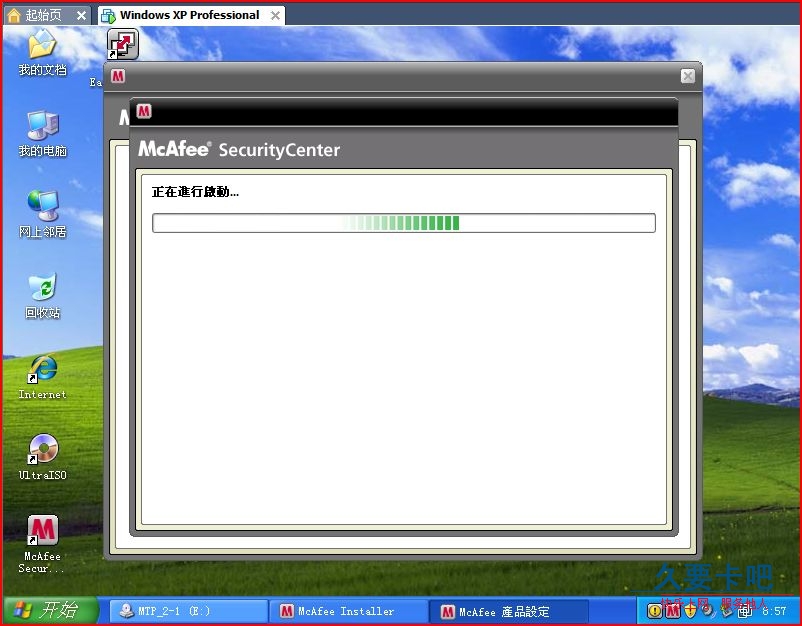
Task: Launch Internet Explorer from the desktop
Action: tap(42, 377)
